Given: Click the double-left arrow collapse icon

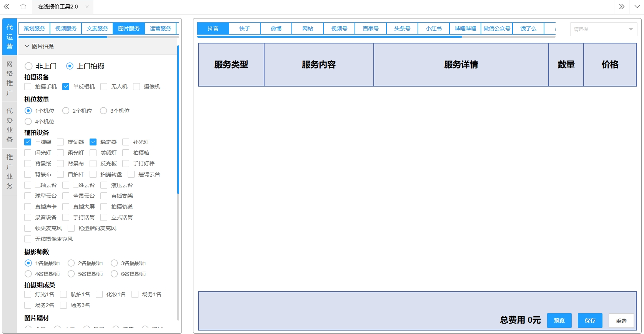Looking at the screenshot, I should click(x=7, y=7).
